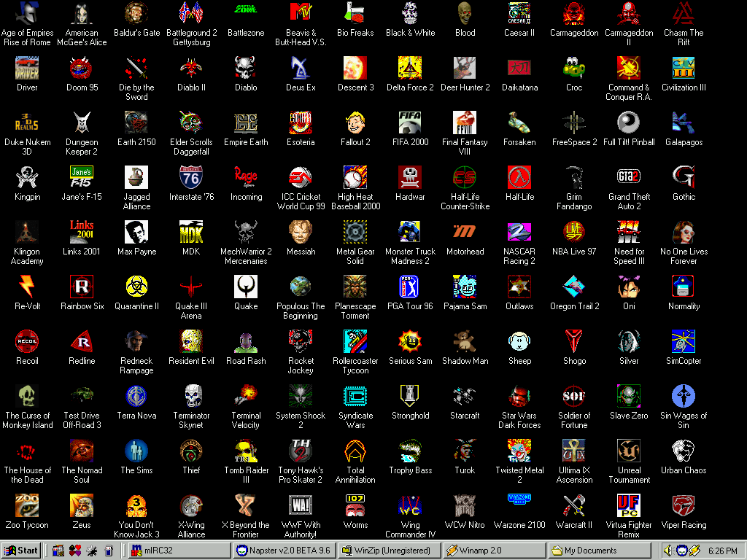
Task: Select the PGA Tour 96 icon
Action: [410, 287]
